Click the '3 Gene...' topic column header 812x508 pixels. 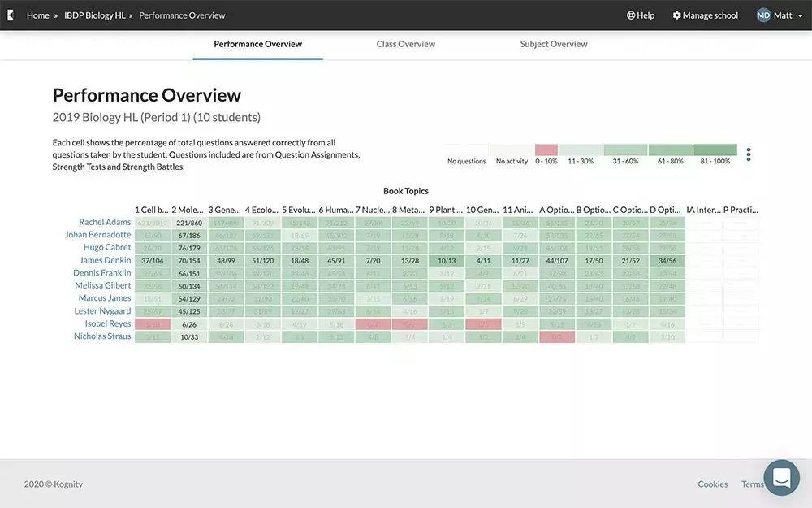point(224,210)
